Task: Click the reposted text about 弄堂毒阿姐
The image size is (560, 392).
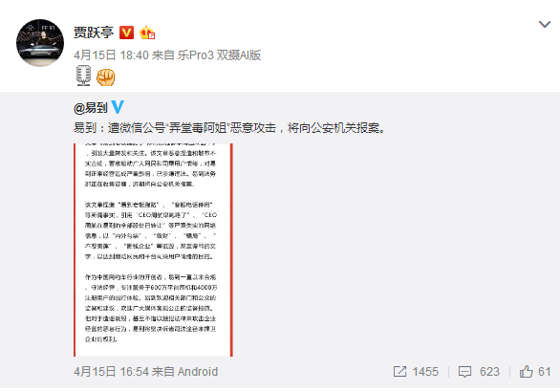Action: point(230,127)
